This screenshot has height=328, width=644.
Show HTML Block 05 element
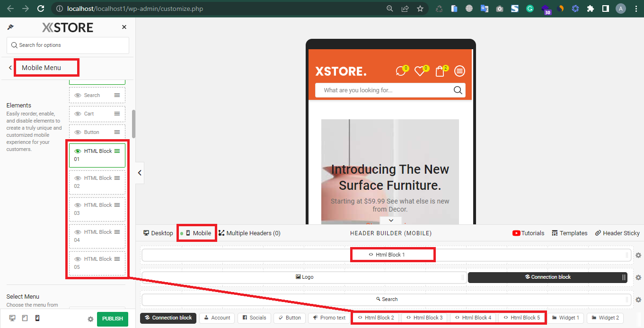[78, 259]
